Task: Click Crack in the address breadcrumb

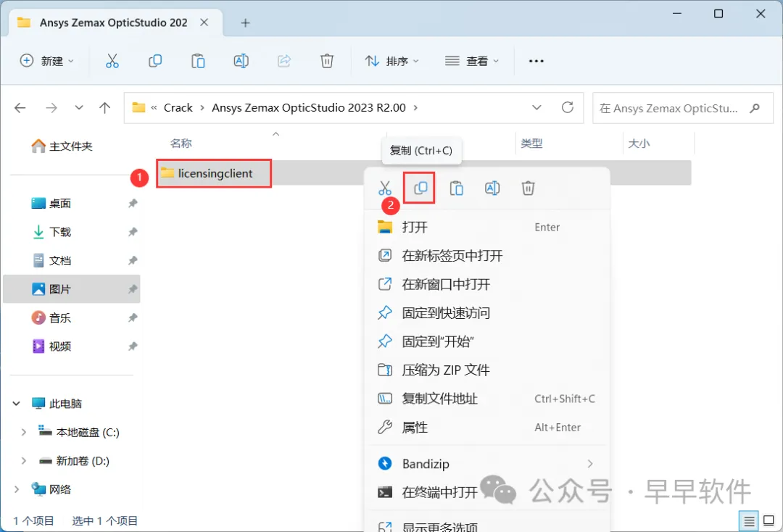Action: (x=178, y=108)
